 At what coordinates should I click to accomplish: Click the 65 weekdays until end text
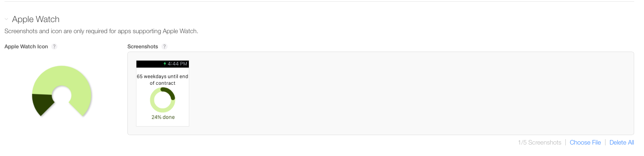point(163,77)
